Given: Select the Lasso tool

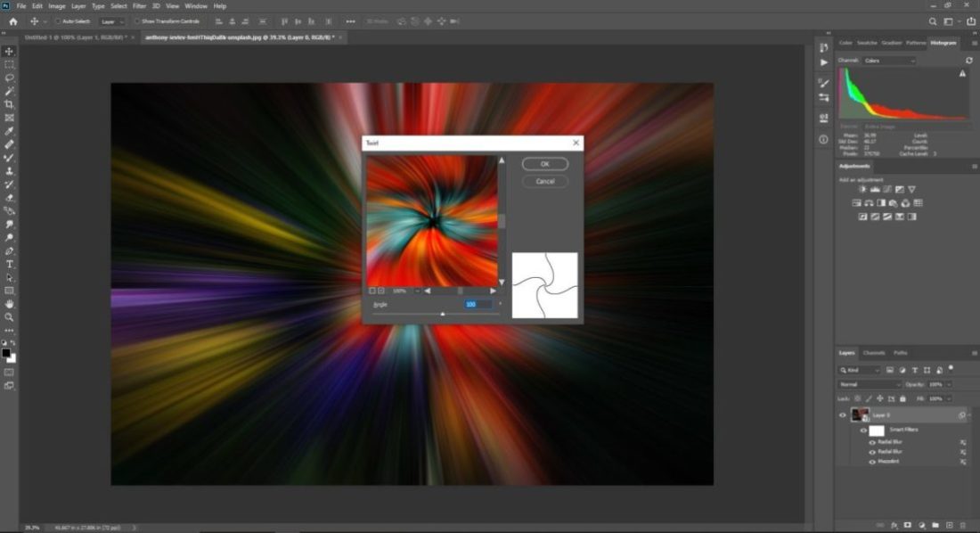Looking at the screenshot, I should (x=9, y=78).
